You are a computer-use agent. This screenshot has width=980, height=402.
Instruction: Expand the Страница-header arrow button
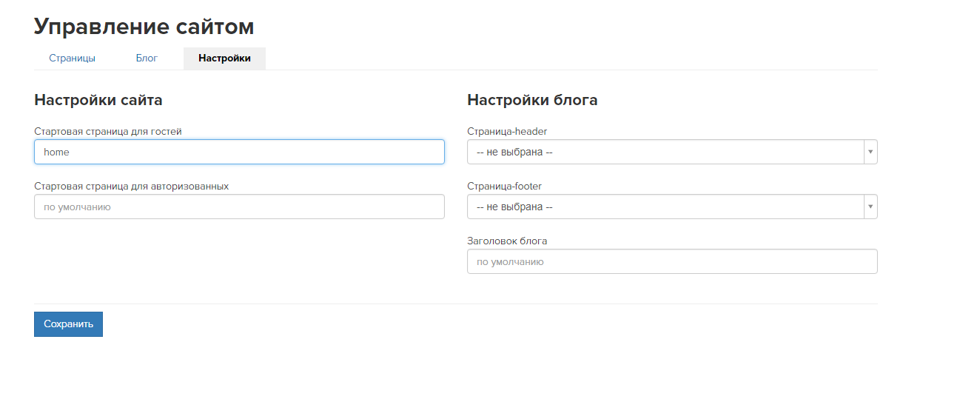(x=870, y=152)
